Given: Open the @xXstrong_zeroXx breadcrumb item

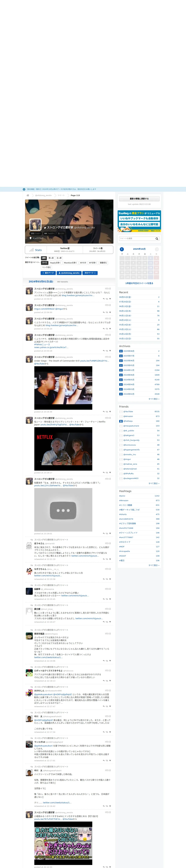Looking at the screenshot, I should [x=44, y=195].
